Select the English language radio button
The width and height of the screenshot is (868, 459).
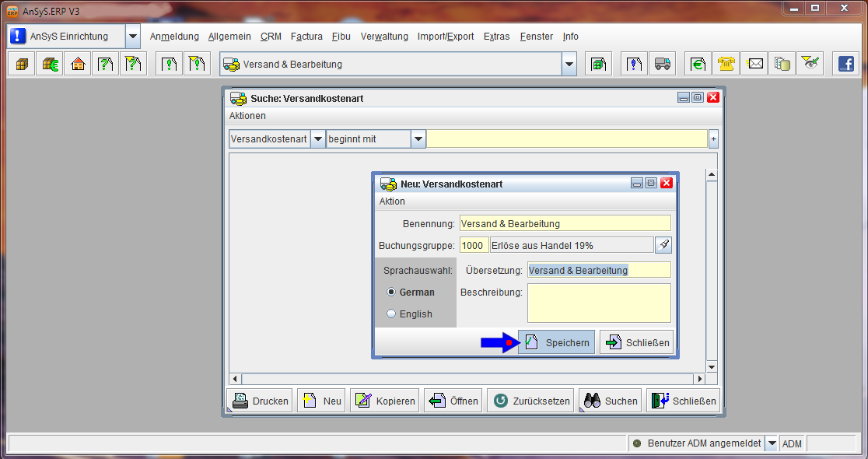click(391, 314)
